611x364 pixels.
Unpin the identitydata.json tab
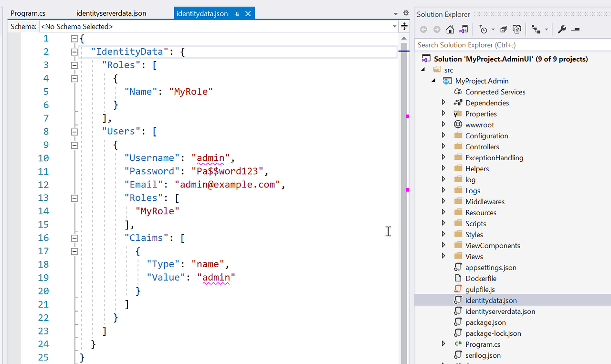tap(237, 13)
